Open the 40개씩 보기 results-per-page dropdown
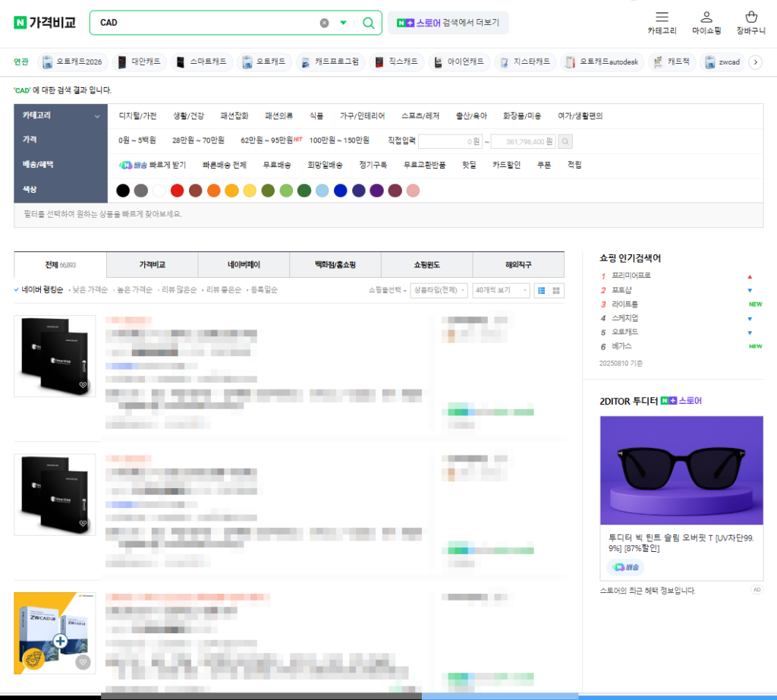 click(x=499, y=290)
